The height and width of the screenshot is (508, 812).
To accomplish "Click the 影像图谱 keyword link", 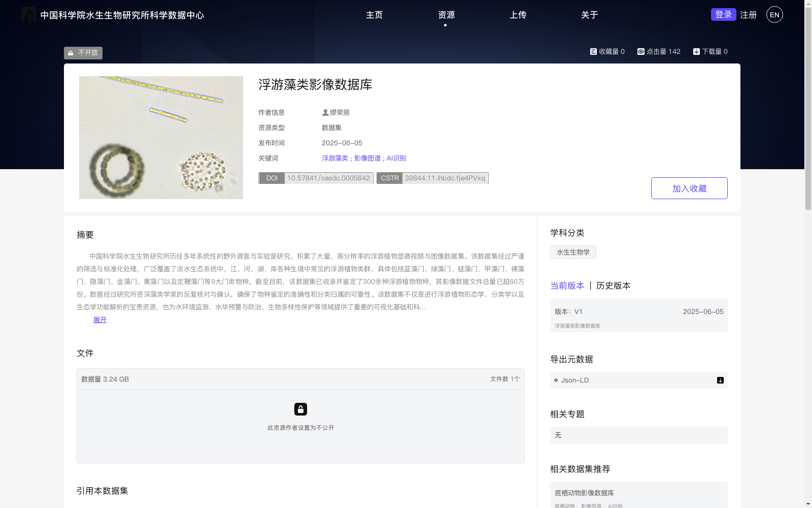I will (x=367, y=158).
